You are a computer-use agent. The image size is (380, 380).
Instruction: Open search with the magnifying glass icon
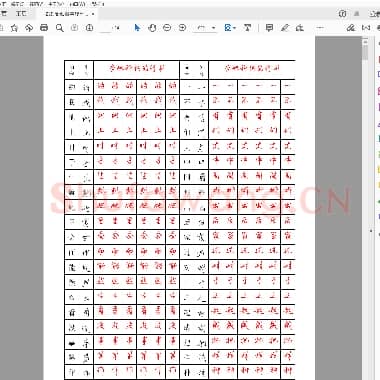coord(59,28)
